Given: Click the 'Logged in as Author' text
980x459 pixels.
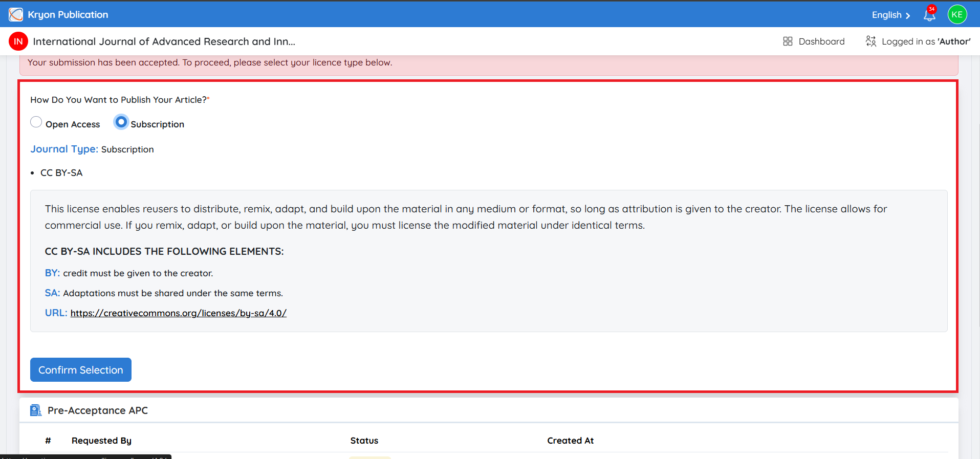Looking at the screenshot, I should pos(926,41).
